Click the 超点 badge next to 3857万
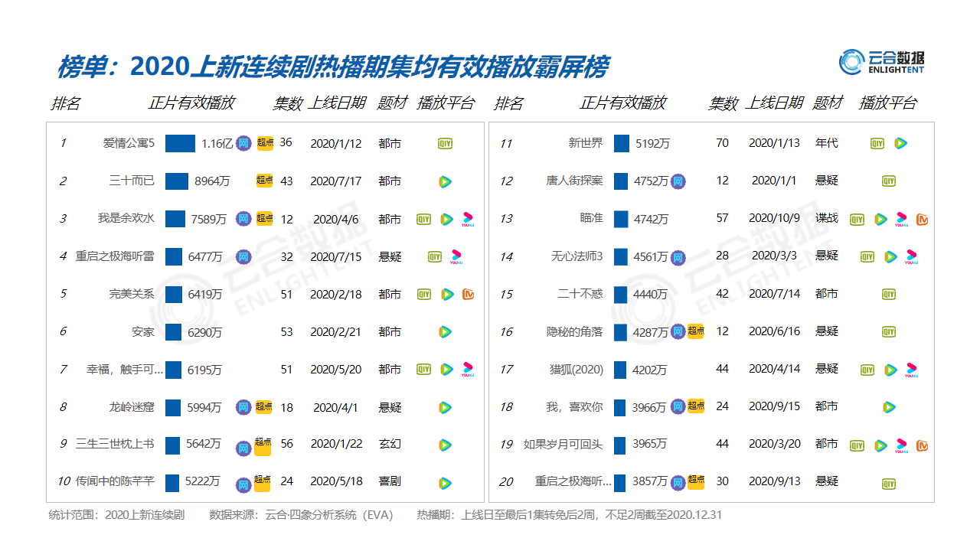The width and height of the screenshot is (980, 551). coord(696,482)
